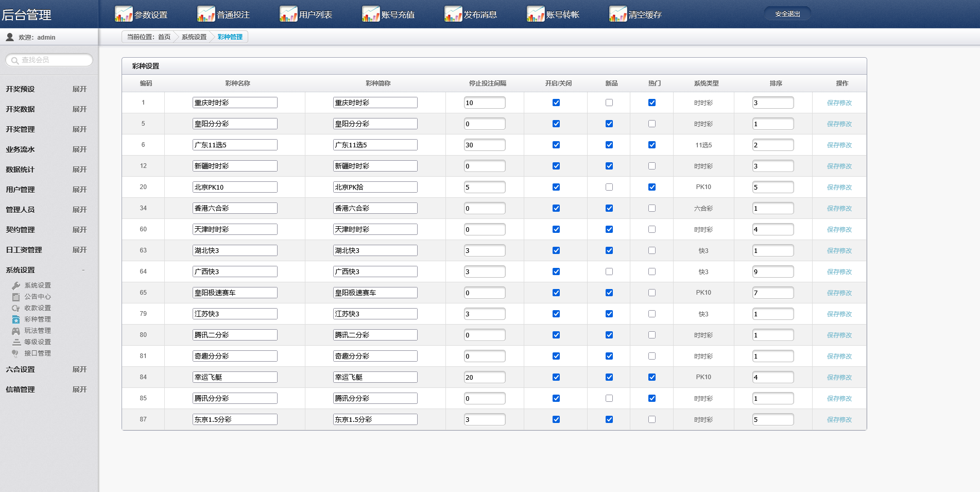Click the 参数设置 chart icon

[124, 14]
